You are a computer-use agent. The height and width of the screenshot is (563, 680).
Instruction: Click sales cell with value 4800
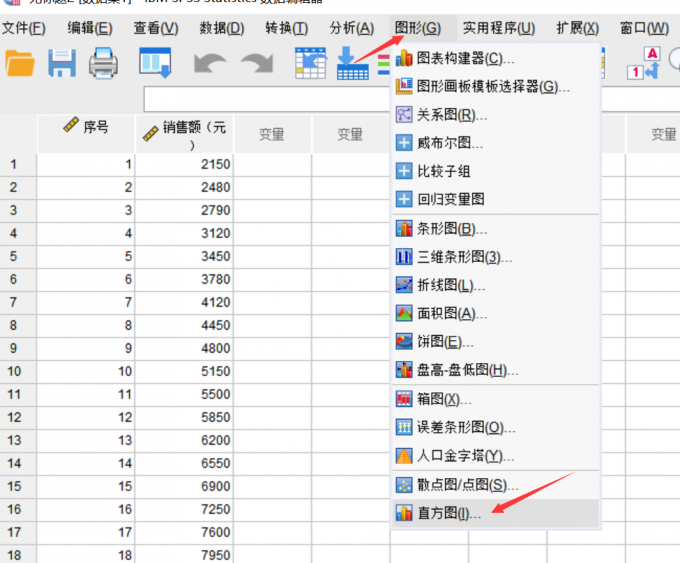184,348
